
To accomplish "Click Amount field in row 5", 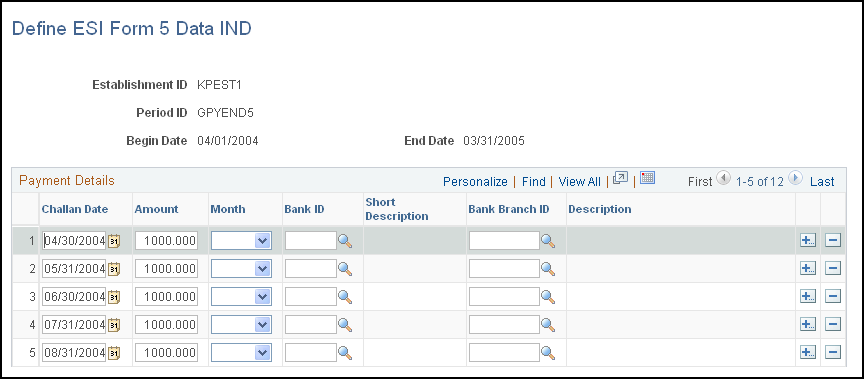I will [166, 353].
